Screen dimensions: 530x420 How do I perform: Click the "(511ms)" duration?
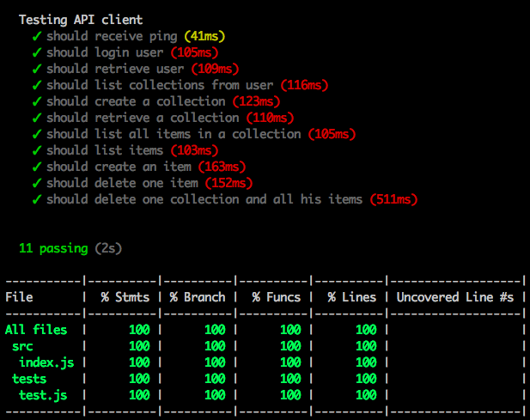pos(393,199)
